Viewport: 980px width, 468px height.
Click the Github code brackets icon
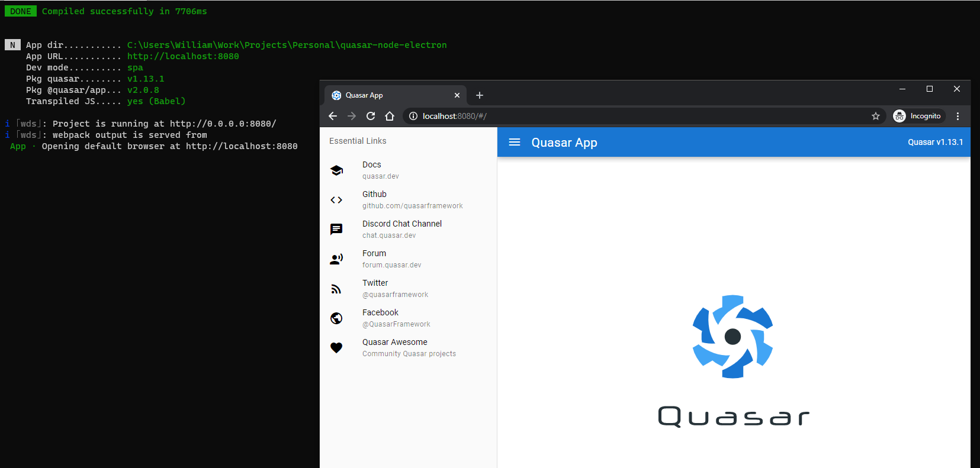[x=336, y=200]
